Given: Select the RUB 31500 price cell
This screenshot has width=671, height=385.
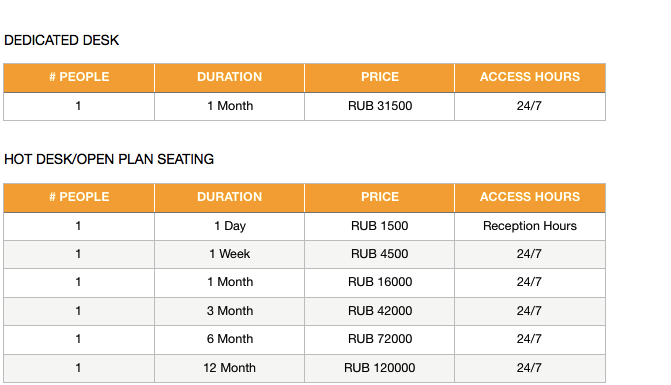Looking at the screenshot, I should click(x=380, y=106).
